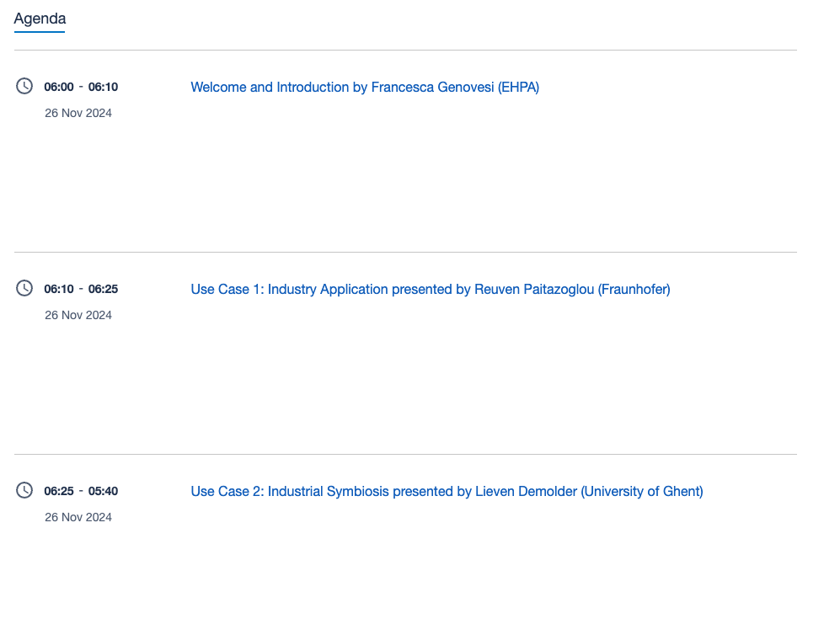The width and height of the screenshot is (840, 640).
Task: Open Welcome and Introduction by Francesca Genovesi
Action: [x=365, y=87]
